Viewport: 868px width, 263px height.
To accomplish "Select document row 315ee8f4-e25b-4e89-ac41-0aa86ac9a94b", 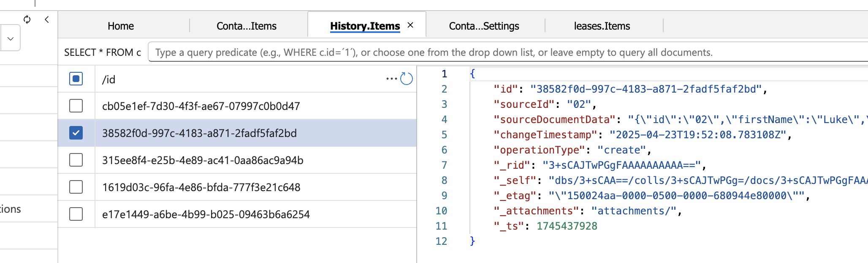I will pyautogui.click(x=203, y=160).
